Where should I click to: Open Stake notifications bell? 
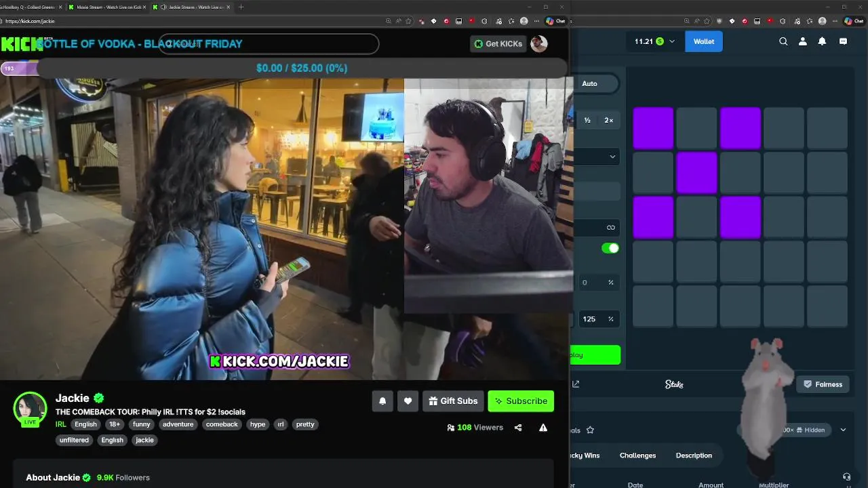(x=822, y=41)
